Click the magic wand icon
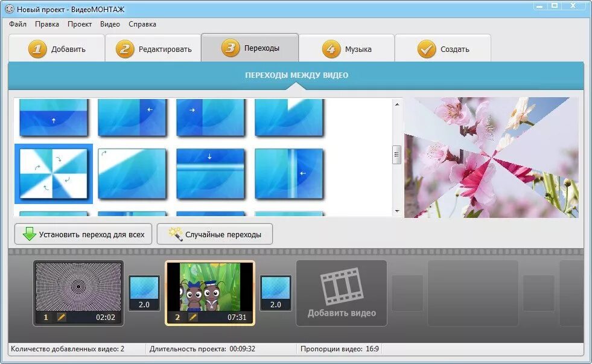The height and width of the screenshot is (364, 592). pos(175,234)
